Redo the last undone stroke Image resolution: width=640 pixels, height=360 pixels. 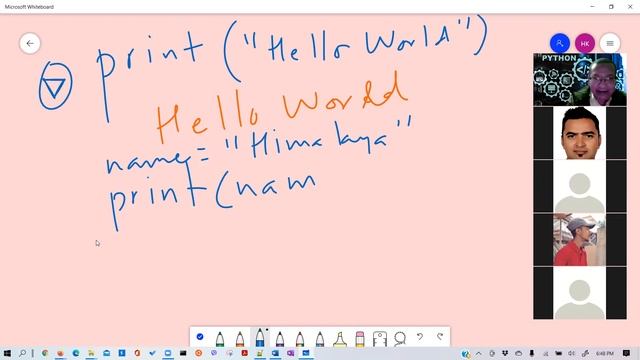coord(440,337)
